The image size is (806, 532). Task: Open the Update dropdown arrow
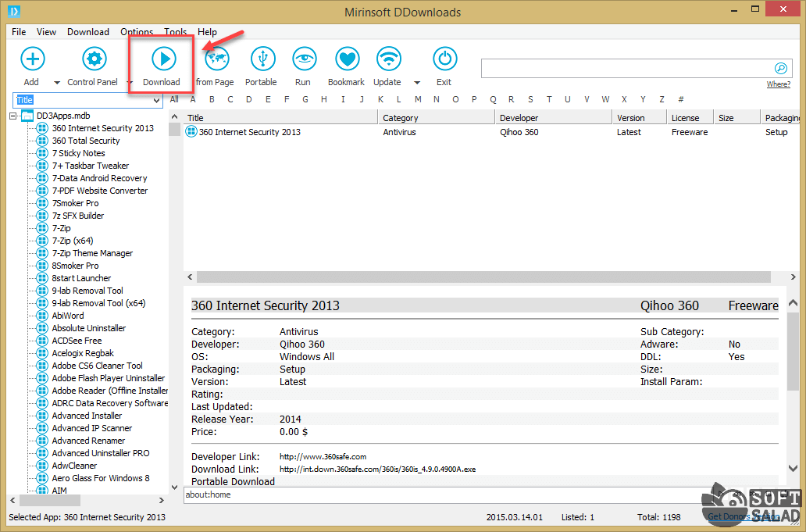point(416,83)
